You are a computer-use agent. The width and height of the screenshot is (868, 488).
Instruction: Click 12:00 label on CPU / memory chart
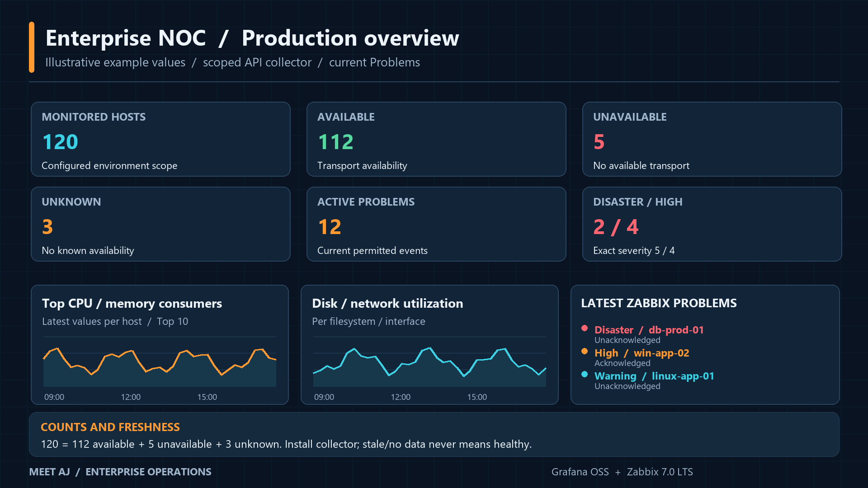131,397
